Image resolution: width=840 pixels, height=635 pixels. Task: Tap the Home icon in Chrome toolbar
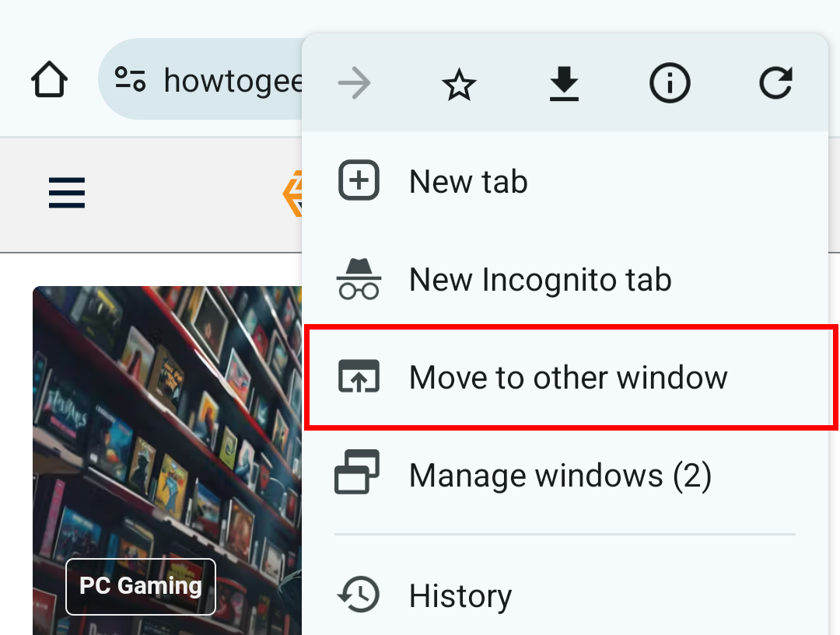pyautogui.click(x=49, y=80)
